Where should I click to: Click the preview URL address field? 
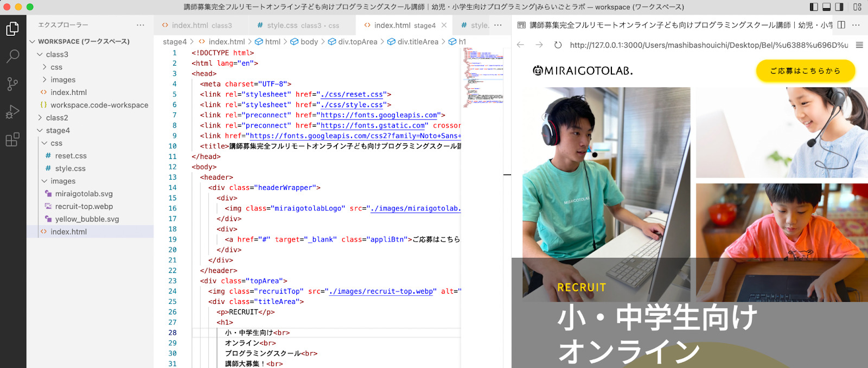click(x=709, y=45)
